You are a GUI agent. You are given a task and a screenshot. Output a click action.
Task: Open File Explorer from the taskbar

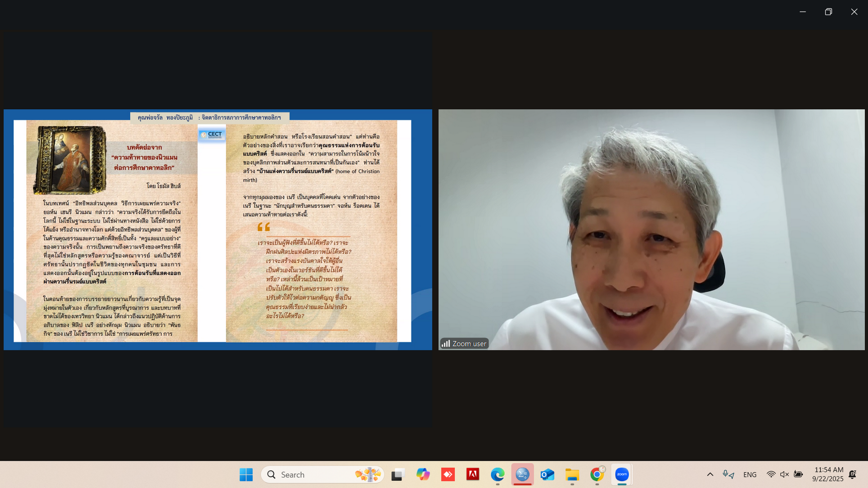tap(572, 474)
